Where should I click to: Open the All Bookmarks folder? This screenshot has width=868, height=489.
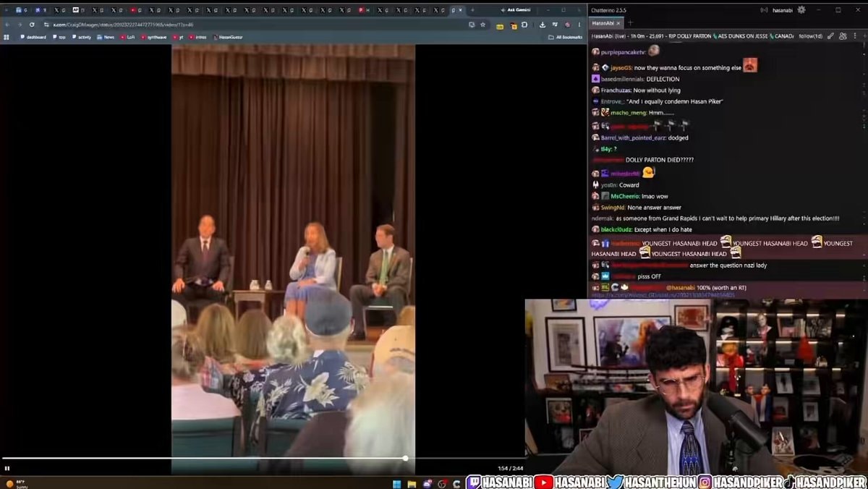[x=565, y=37]
